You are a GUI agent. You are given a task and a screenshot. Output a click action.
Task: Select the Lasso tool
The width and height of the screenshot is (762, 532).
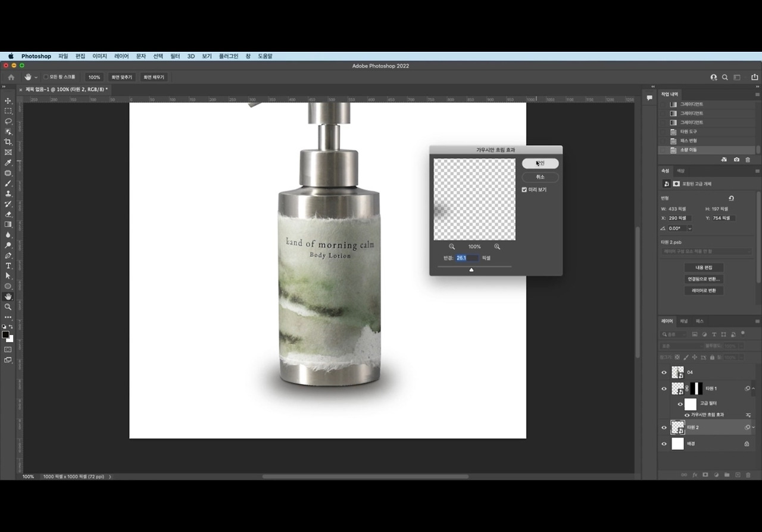(x=8, y=121)
